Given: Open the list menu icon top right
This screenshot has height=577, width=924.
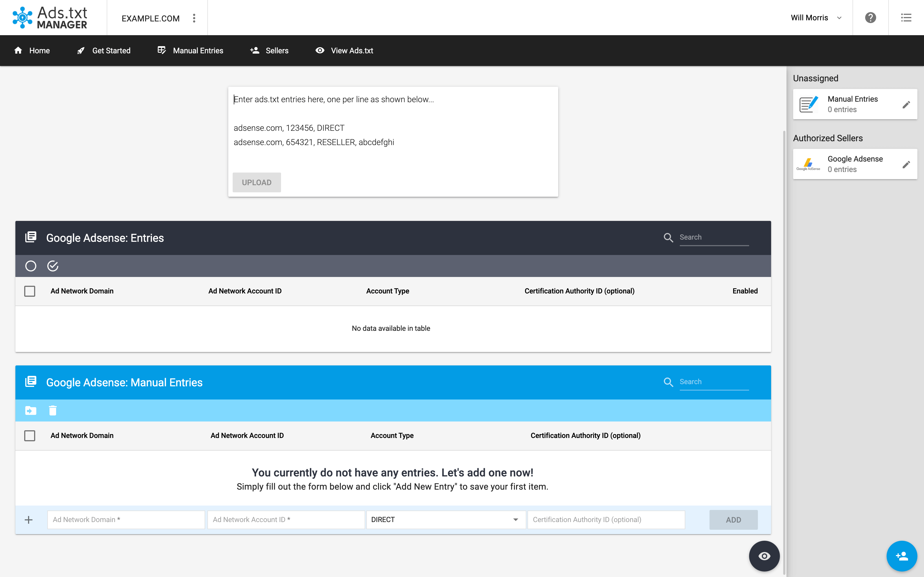Looking at the screenshot, I should tap(906, 18).
